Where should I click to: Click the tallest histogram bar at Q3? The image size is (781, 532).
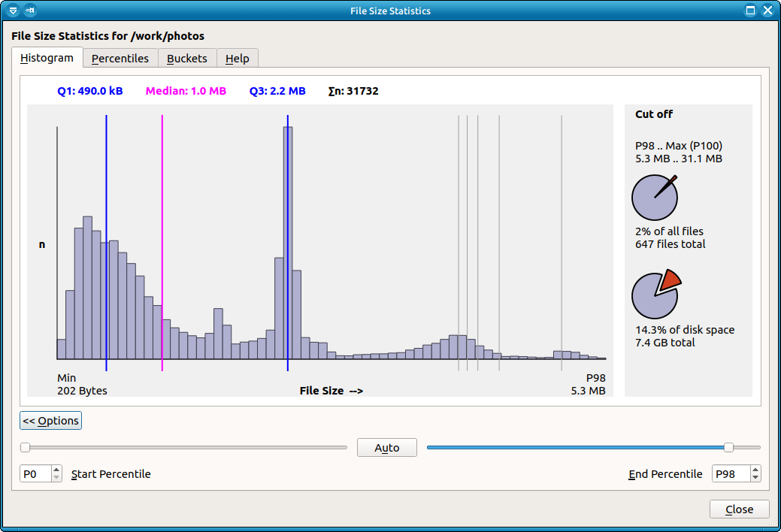coord(288,243)
